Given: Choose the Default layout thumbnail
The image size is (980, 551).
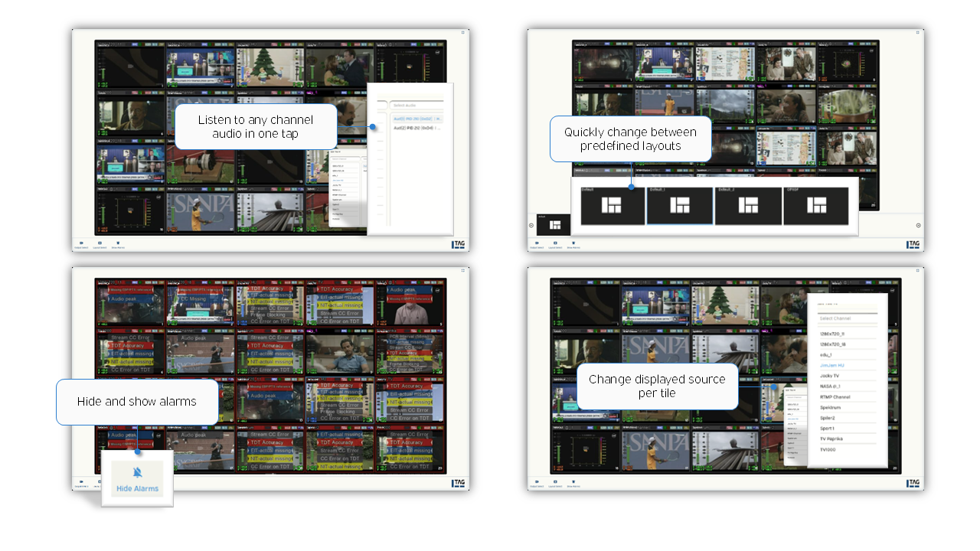Looking at the screenshot, I should 612,206.
